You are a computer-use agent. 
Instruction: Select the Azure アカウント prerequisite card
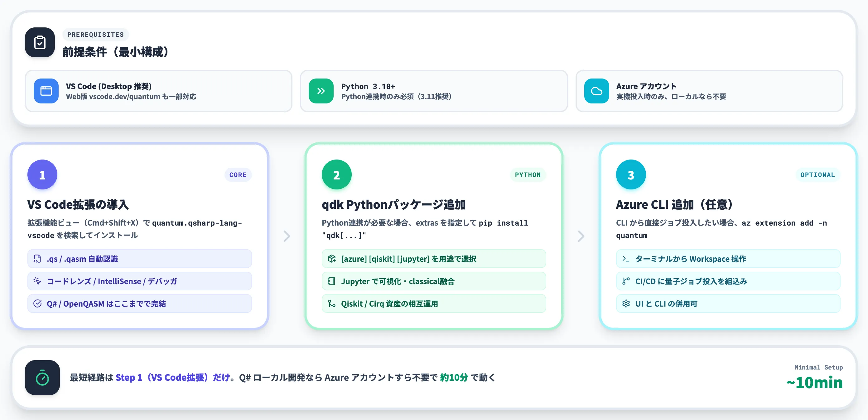coord(709,91)
